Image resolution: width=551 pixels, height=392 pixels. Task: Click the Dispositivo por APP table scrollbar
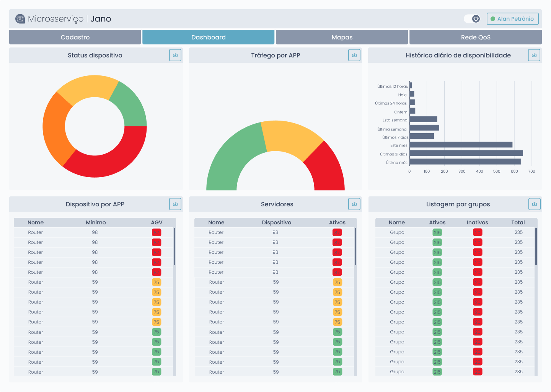tap(174, 247)
